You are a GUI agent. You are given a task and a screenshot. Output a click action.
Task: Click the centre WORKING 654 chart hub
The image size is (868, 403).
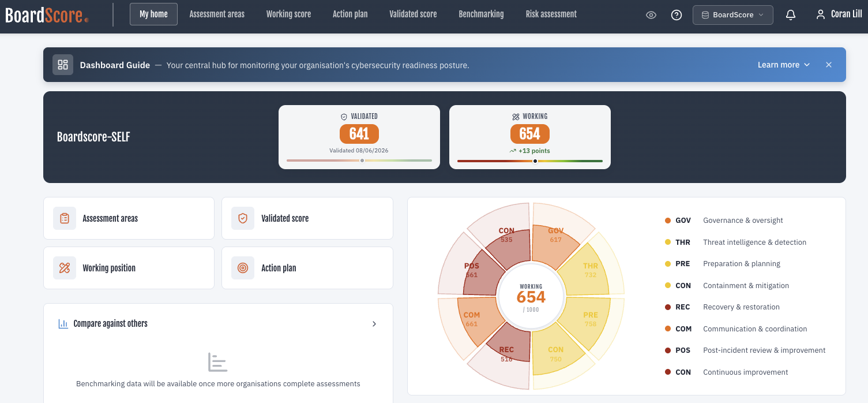pos(531,297)
